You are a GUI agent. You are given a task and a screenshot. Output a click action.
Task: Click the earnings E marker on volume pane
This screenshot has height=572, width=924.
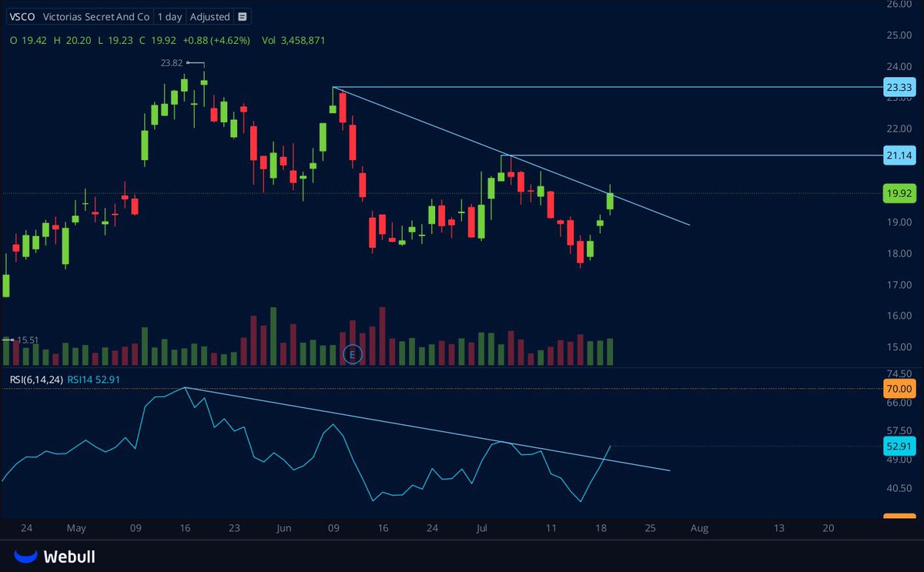tap(353, 354)
